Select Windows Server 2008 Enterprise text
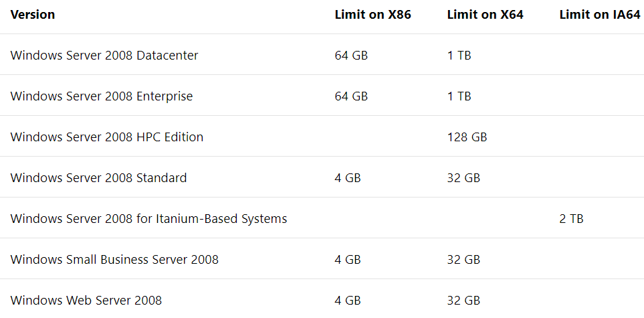The height and width of the screenshot is (318, 644). point(102,96)
